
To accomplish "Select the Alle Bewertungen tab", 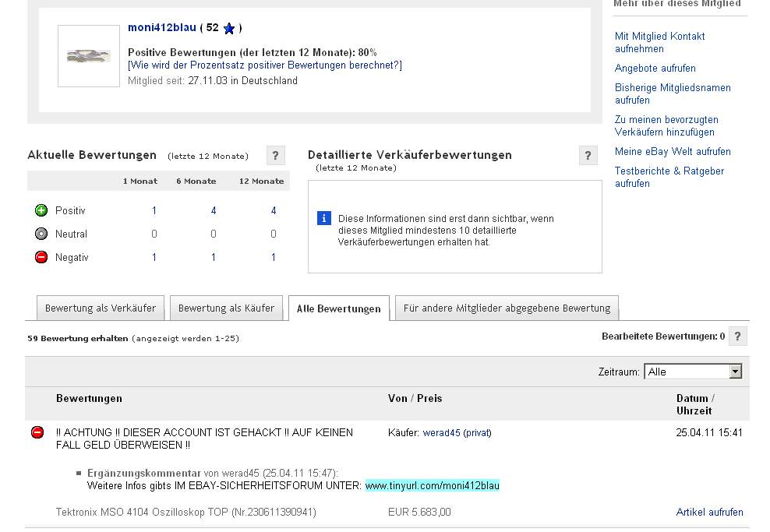I will click(x=339, y=308).
